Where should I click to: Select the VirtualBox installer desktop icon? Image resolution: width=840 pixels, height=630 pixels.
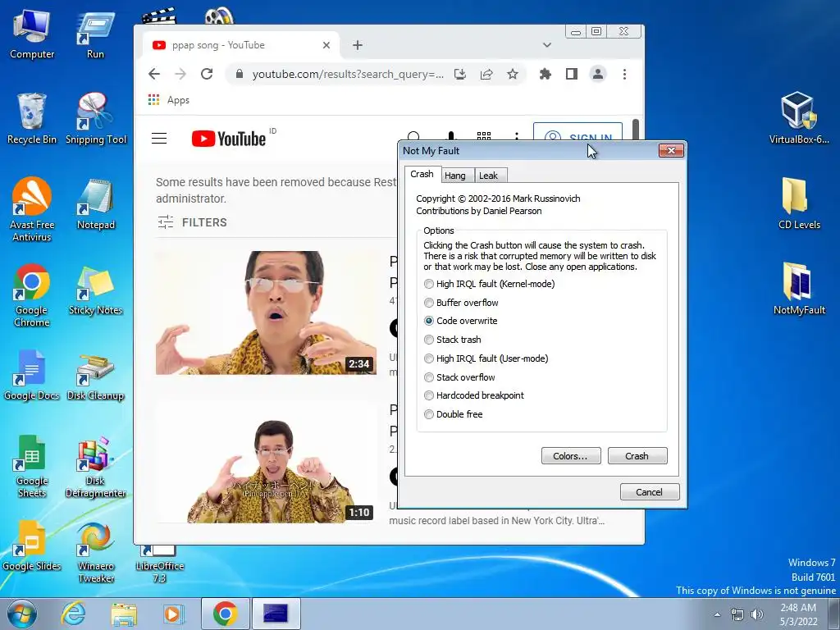pos(799,118)
